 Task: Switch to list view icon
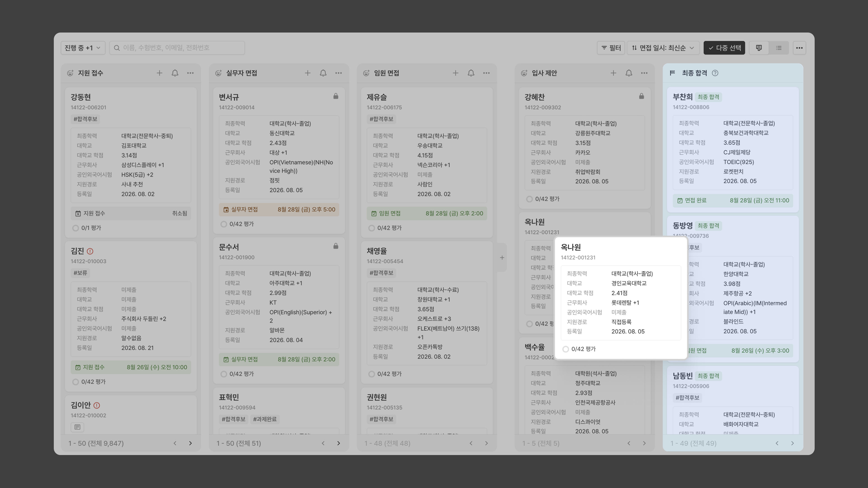coord(779,48)
